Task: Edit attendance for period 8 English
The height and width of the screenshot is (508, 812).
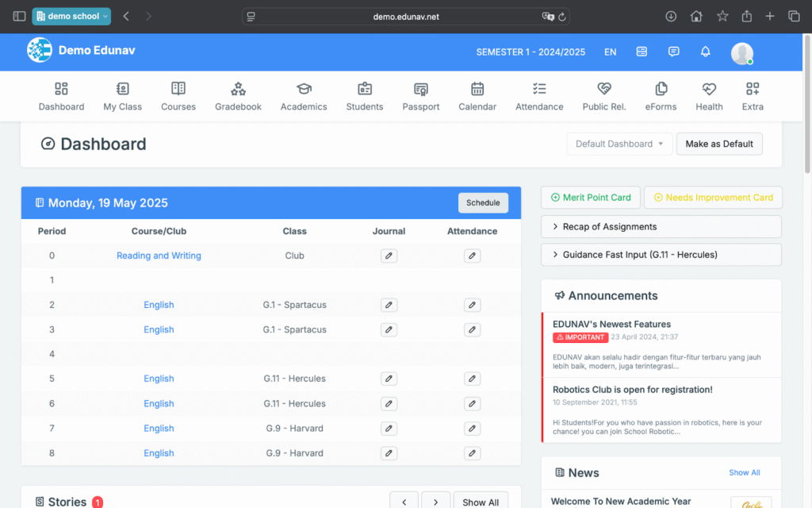Action: (x=472, y=453)
